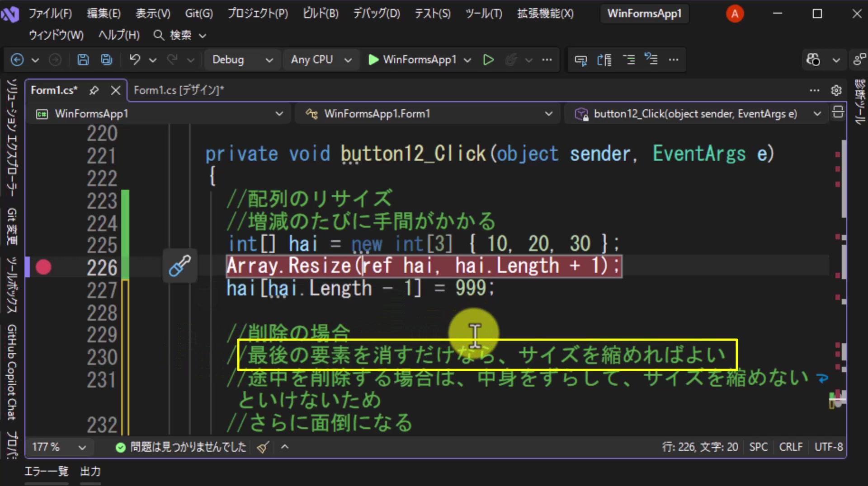
Task: Click the SPC indentation indicator
Action: click(758, 447)
